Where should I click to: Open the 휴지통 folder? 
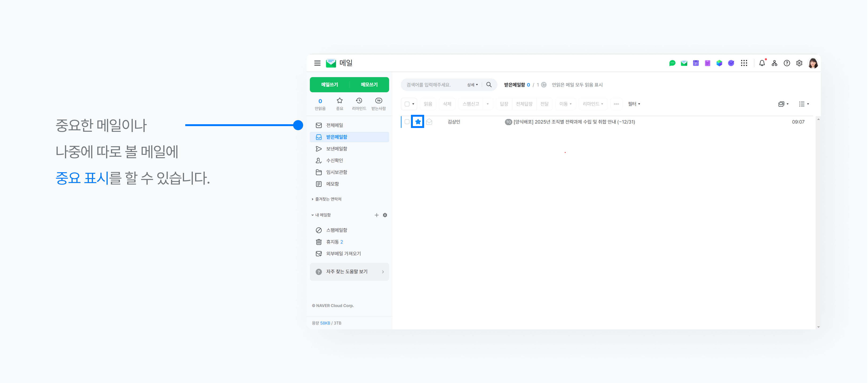pyautogui.click(x=332, y=242)
